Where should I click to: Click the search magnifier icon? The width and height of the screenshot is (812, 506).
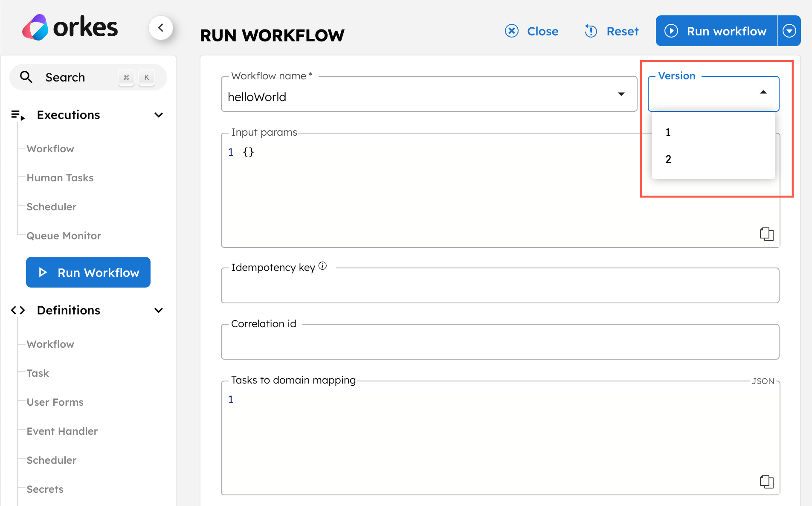(26, 77)
